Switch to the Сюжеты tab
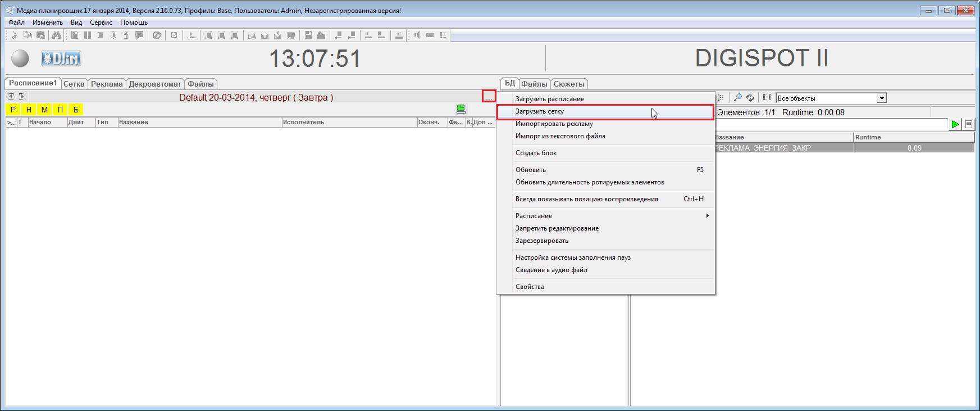980x411 pixels. tap(569, 84)
